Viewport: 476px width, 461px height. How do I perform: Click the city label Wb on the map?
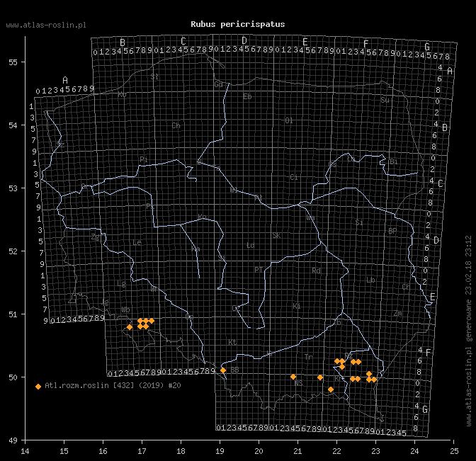[125, 310]
